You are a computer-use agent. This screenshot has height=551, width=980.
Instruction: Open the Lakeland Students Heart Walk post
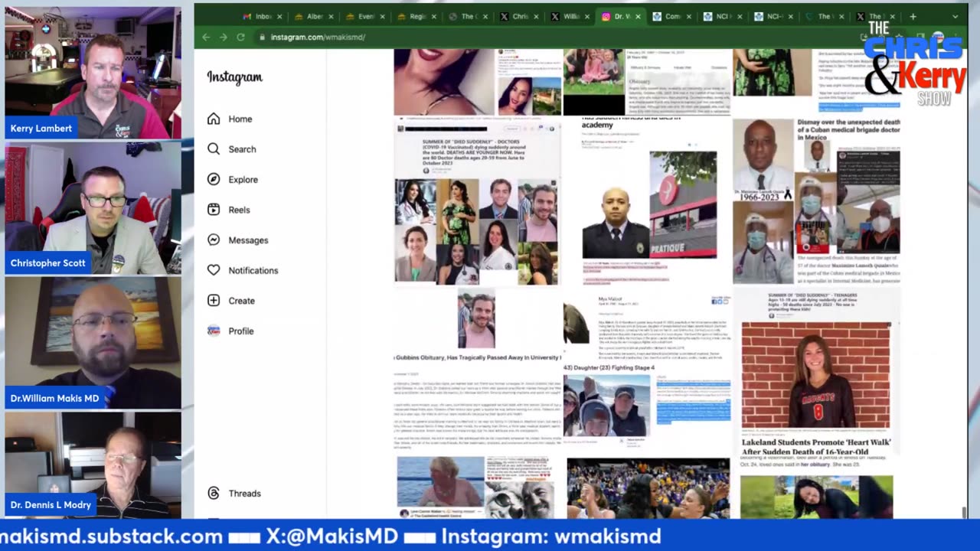(816, 371)
